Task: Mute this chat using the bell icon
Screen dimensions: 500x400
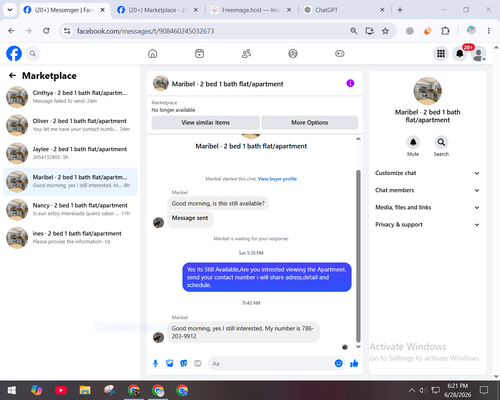Action: [413, 142]
